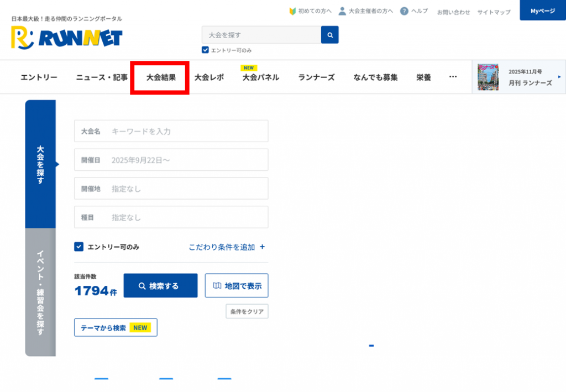Click 地図で表示 map button
Screen dimensions: 566x392
[237, 286]
